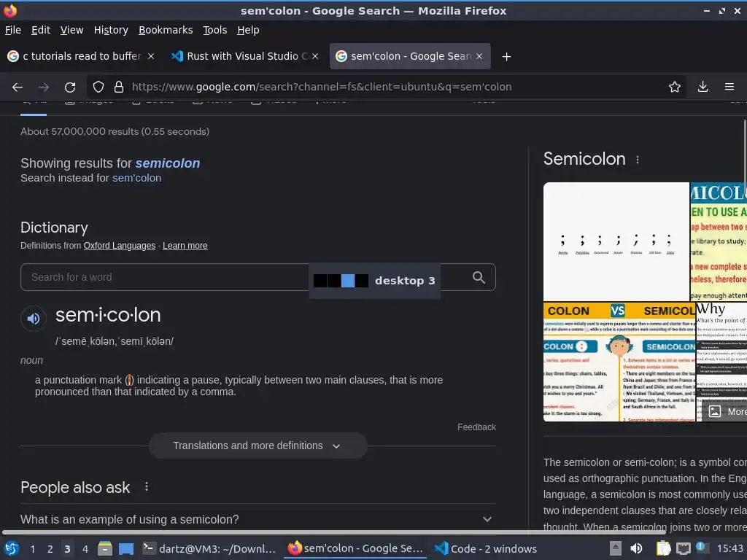Image resolution: width=747 pixels, height=560 pixels.
Task: Open the desktop start menu icon in the taskbar
Action: pyautogui.click(x=12, y=548)
